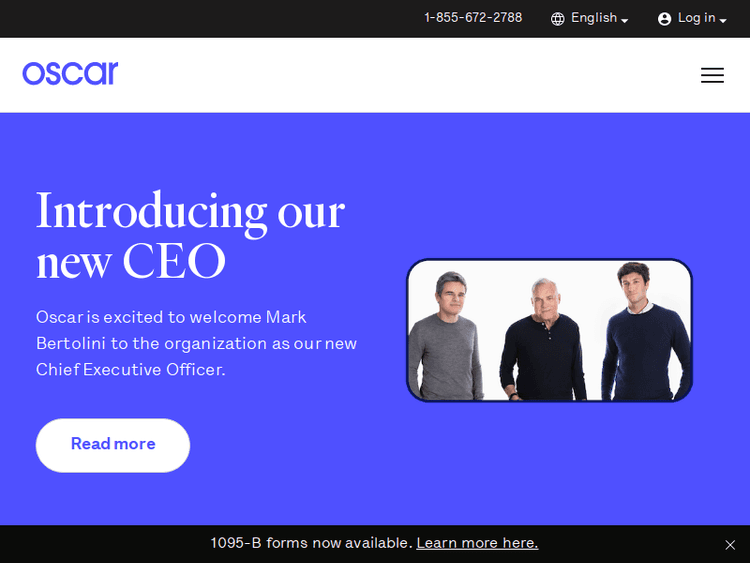Click the CEO group photo

click(x=549, y=330)
